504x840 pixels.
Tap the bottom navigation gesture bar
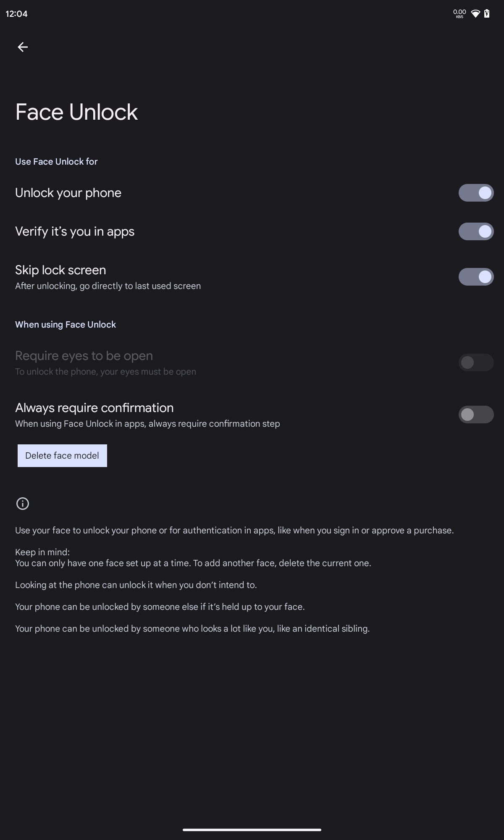[x=252, y=829]
